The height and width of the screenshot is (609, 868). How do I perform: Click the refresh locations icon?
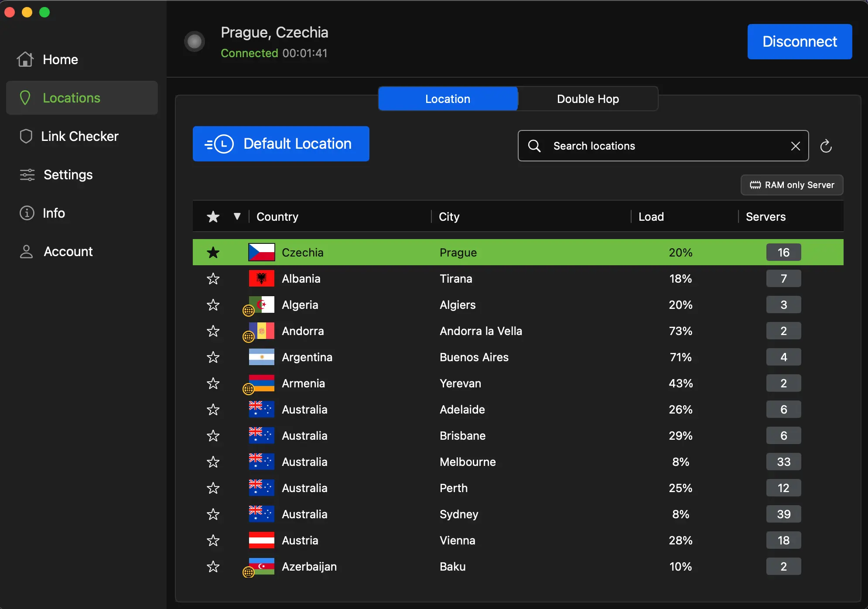click(826, 146)
